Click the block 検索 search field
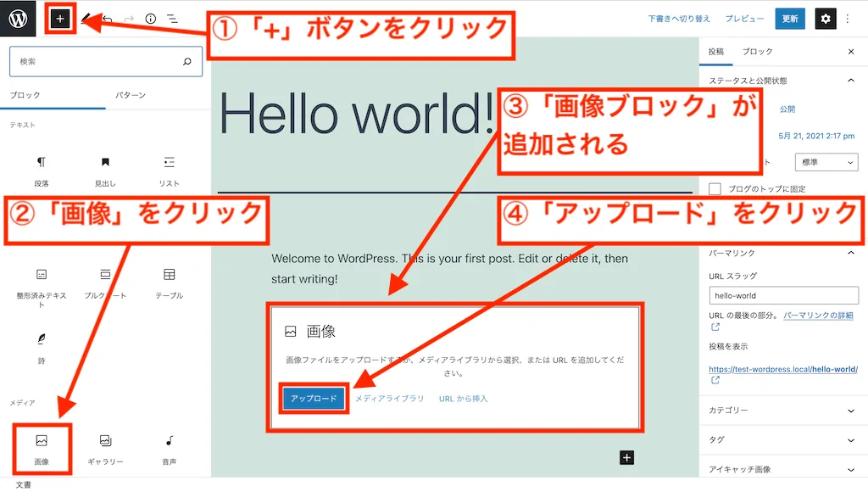 105,61
